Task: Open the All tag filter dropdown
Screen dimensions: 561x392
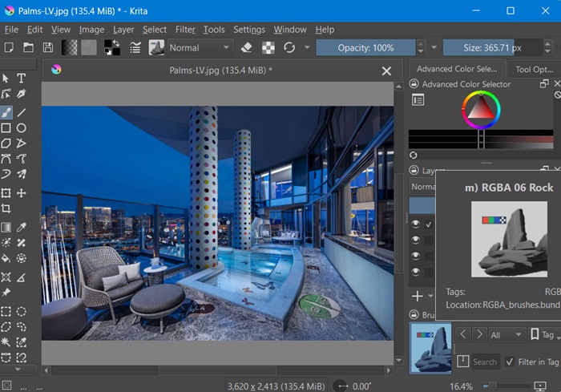Action: click(x=506, y=335)
